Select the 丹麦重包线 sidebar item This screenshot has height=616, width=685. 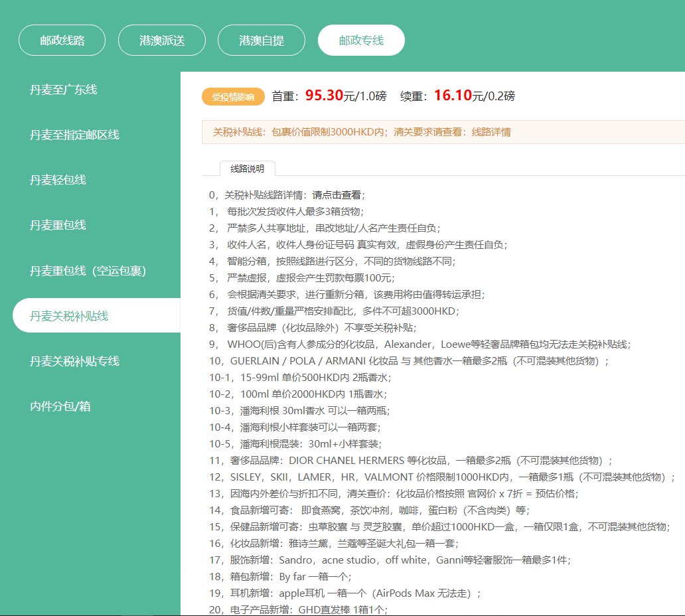(58, 225)
